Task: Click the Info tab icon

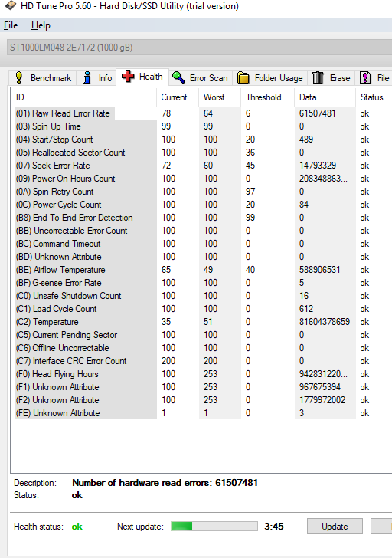Action: click(87, 77)
